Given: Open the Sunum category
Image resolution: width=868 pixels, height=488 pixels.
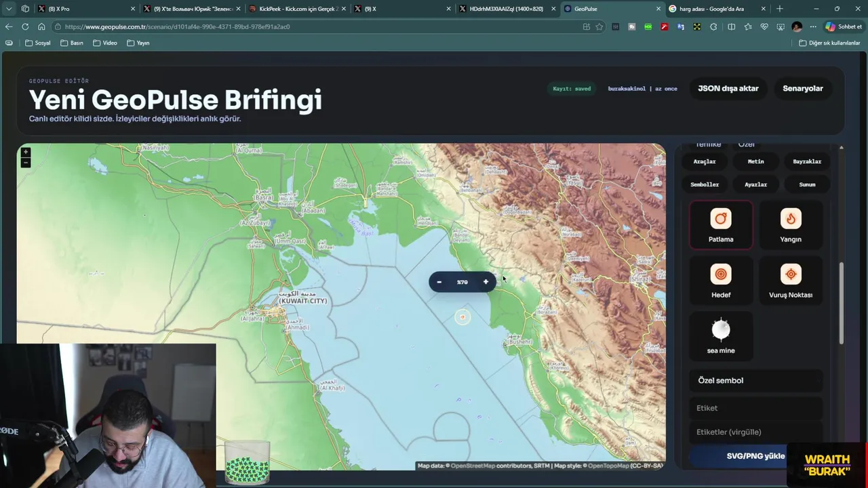Looking at the screenshot, I should point(807,184).
